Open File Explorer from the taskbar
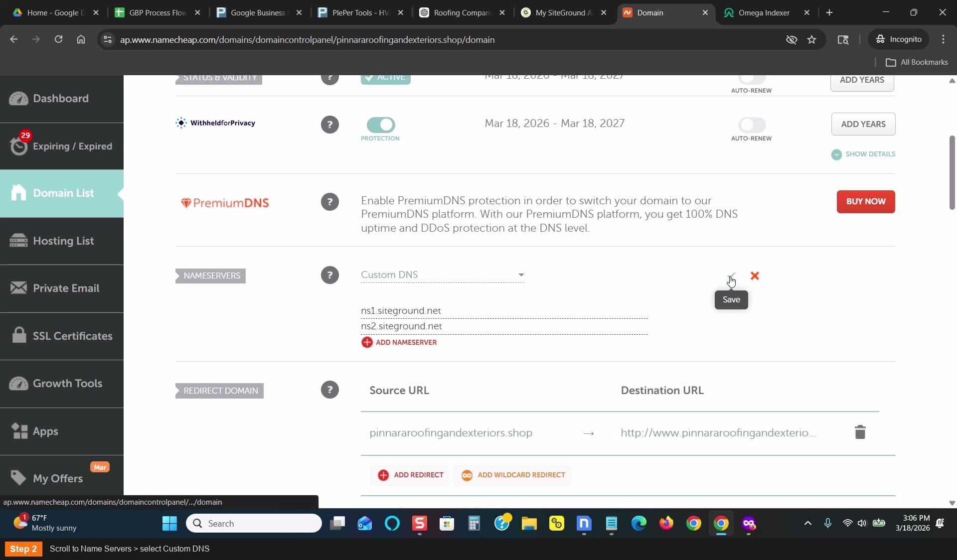The height and width of the screenshot is (560, 957). pyautogui.click(x=529, y=523)
